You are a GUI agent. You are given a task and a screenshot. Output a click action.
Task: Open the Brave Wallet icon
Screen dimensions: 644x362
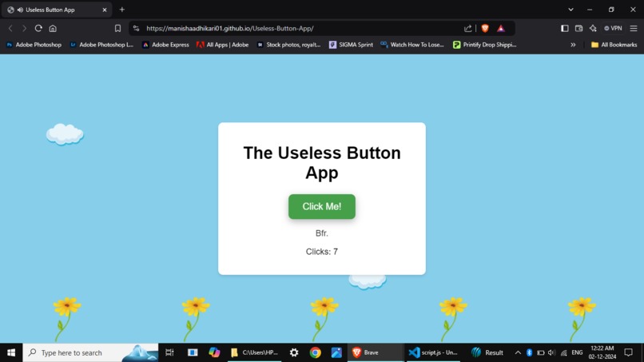click(x=578, y=28)
